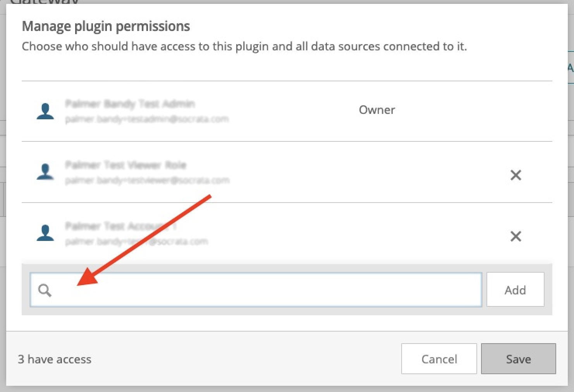
Task: Save the plugin permissions
Action: coord(518,359)
